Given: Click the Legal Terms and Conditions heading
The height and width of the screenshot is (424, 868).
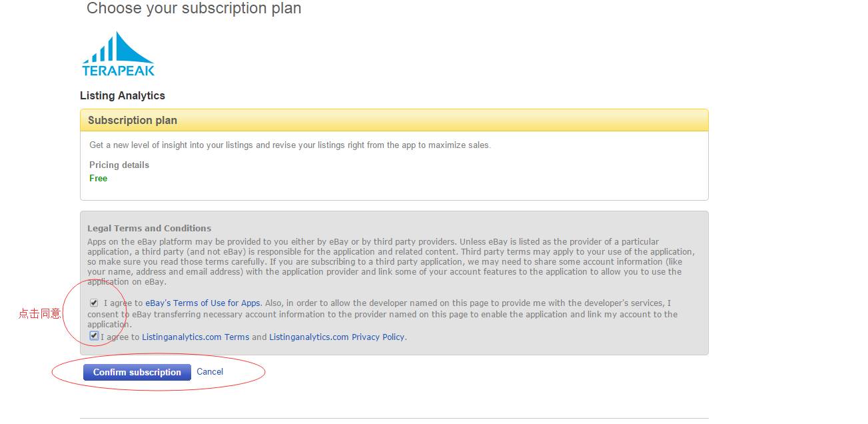Looking at the screenshot, I should click(149, 228).
